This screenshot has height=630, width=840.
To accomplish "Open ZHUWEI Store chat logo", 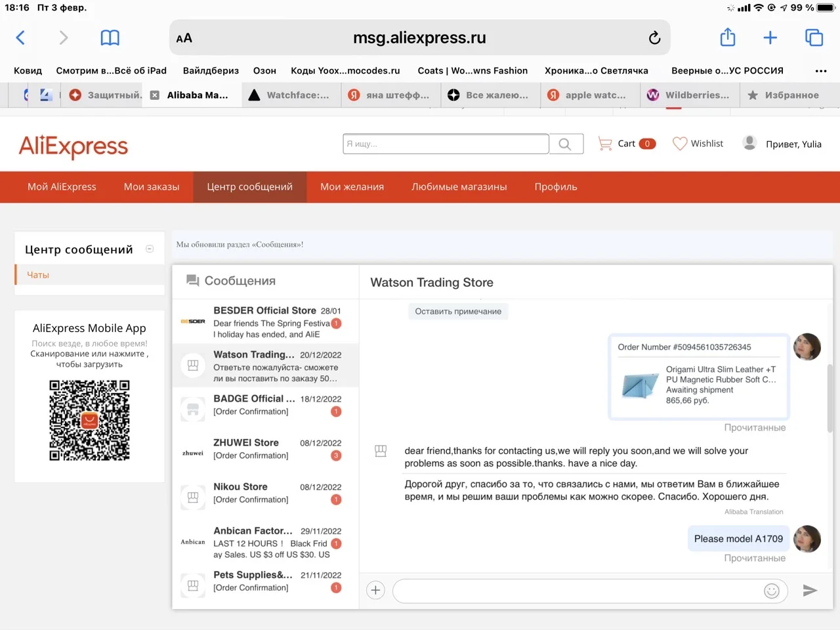I will coord(193,453).
